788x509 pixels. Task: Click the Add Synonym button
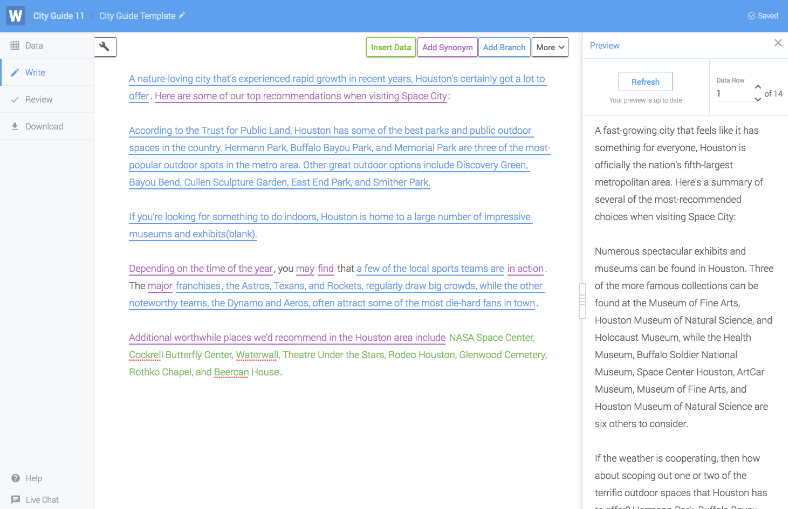[x=447, y=47]
